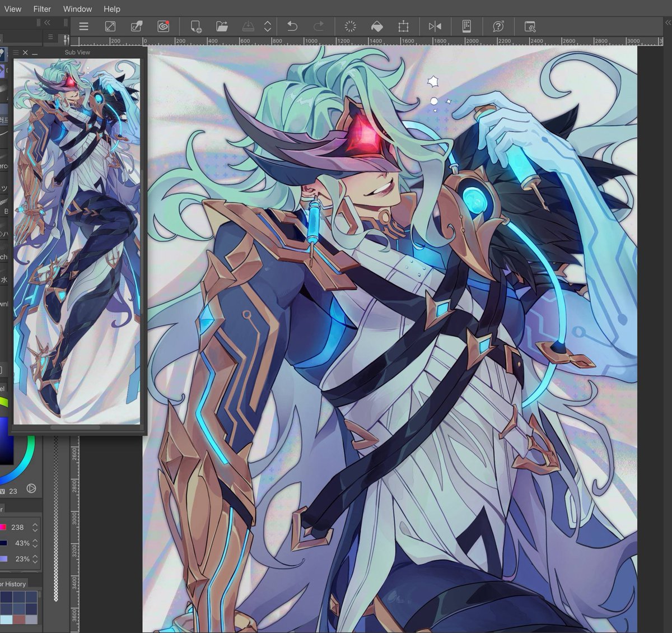The width and height of the screenshot is (672, 633).
Task: Click the value 238 field
Action: point(17,527)
